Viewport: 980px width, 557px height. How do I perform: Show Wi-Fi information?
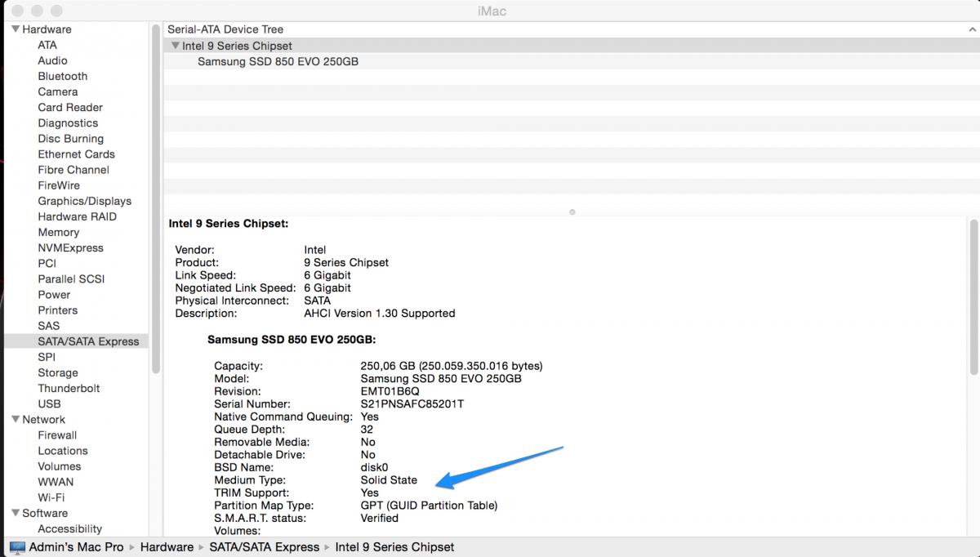[x=51, y=497]
